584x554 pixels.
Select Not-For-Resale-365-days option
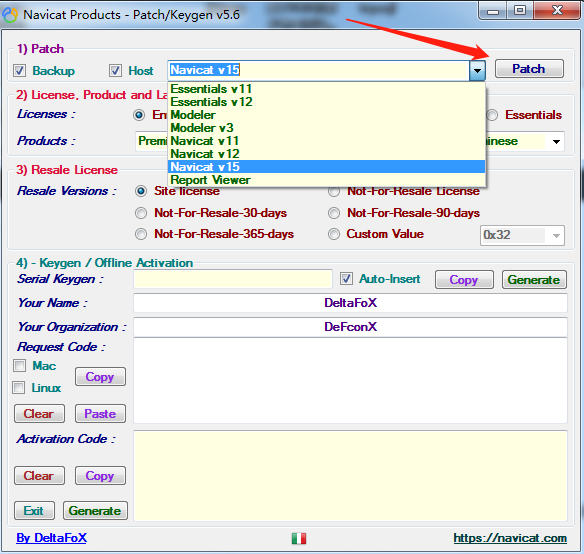[x=141, y=234]
